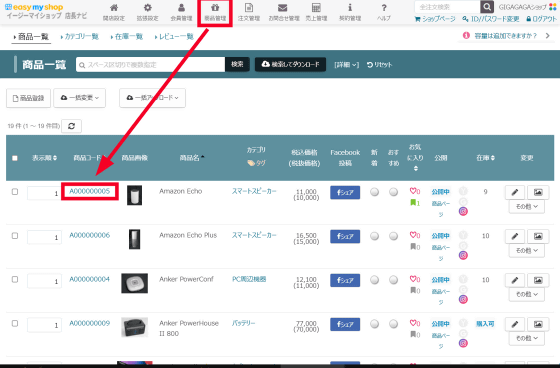Click the Anker PowerConf product thumbnail
The height and width of the screenshot is (368, 560).
click(134, 283)
